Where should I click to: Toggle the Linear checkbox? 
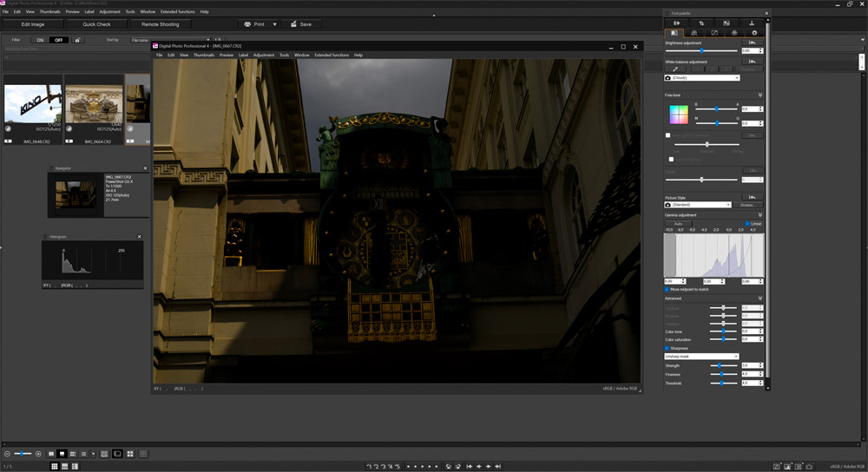(x=747, y=224)
